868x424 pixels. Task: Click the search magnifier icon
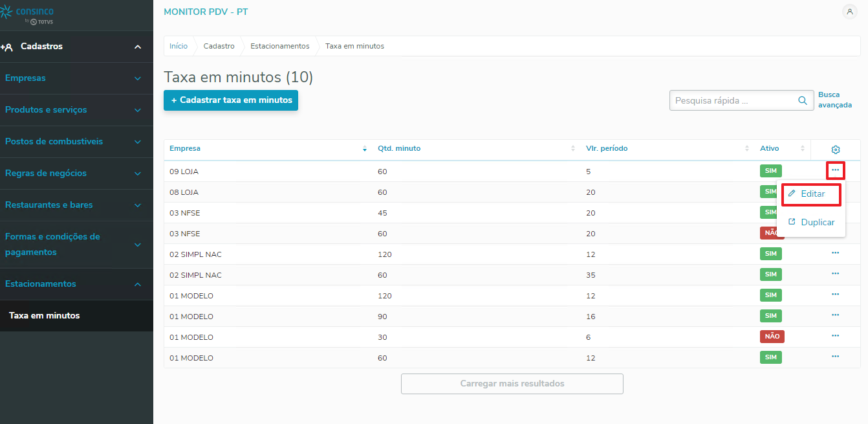click(803, 100)
